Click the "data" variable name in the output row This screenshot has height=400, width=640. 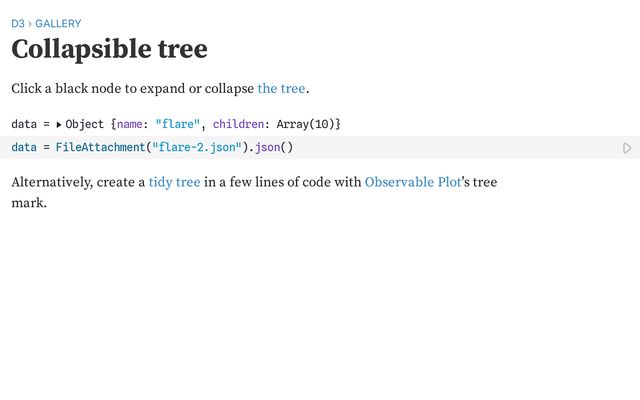tap(24, 124)
